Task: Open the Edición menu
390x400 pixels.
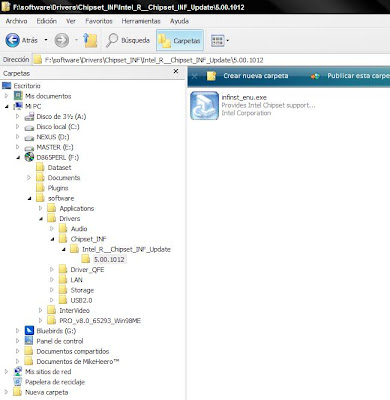Action: pos(47,21)
